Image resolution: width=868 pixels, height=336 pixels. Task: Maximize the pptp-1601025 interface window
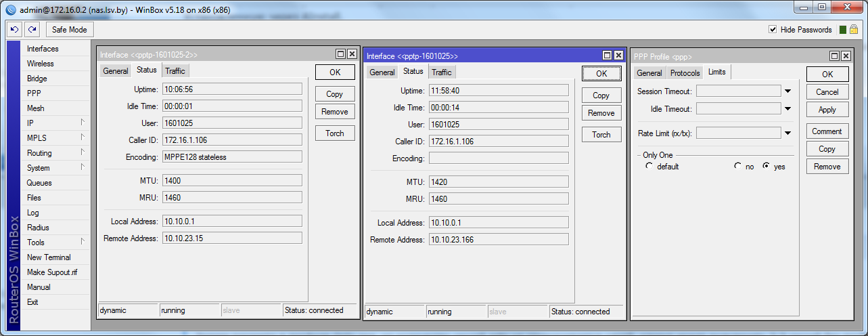click(607, 56)
